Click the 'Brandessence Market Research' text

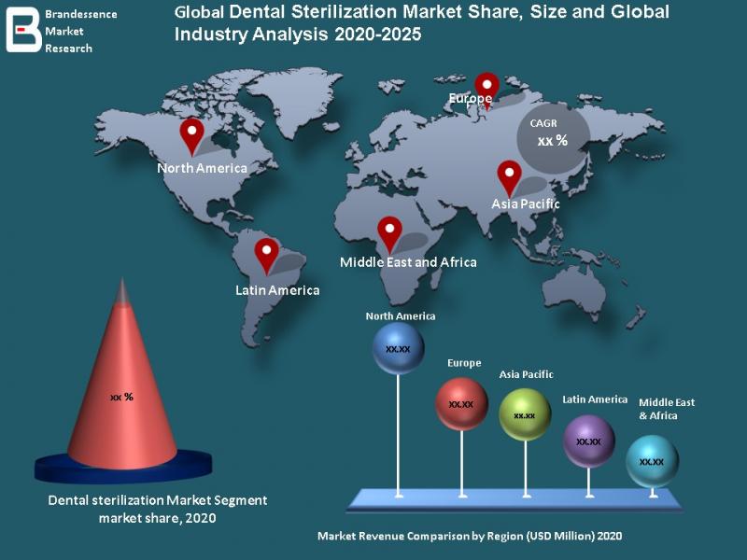tap(80, 32)
